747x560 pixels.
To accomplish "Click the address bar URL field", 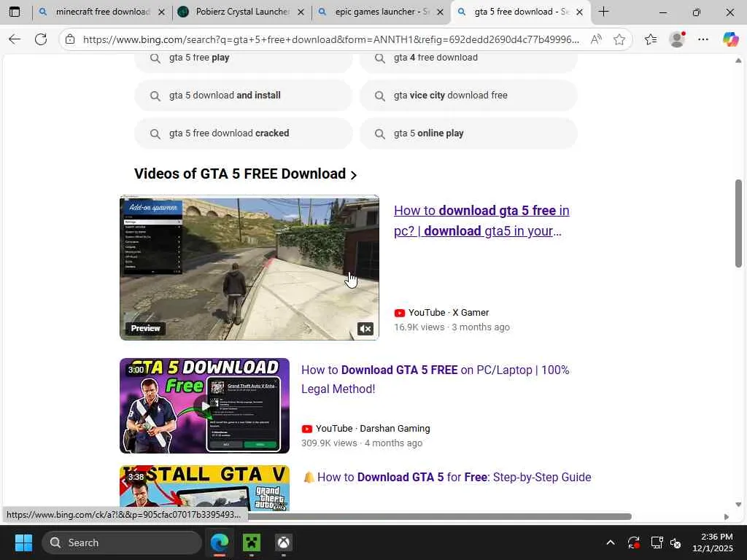I will coord(331,39).
